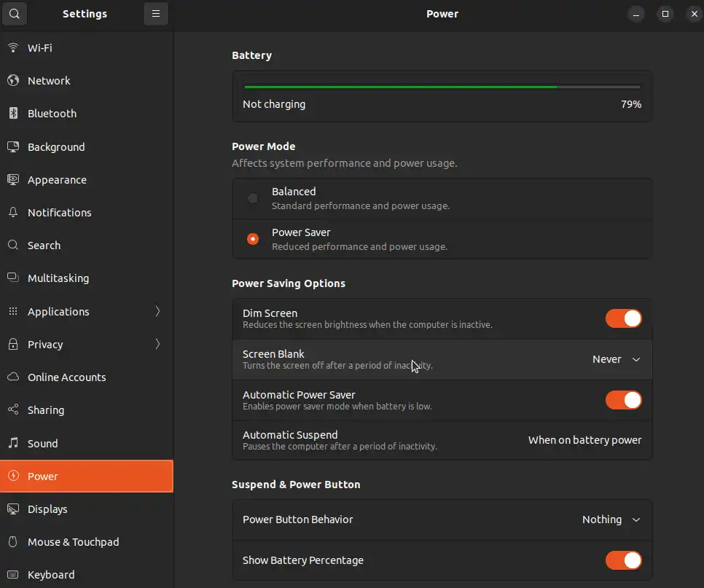This screenshot has height=588, width=704.
Task: Click the battery level progress bar
Action: [442, 87]
